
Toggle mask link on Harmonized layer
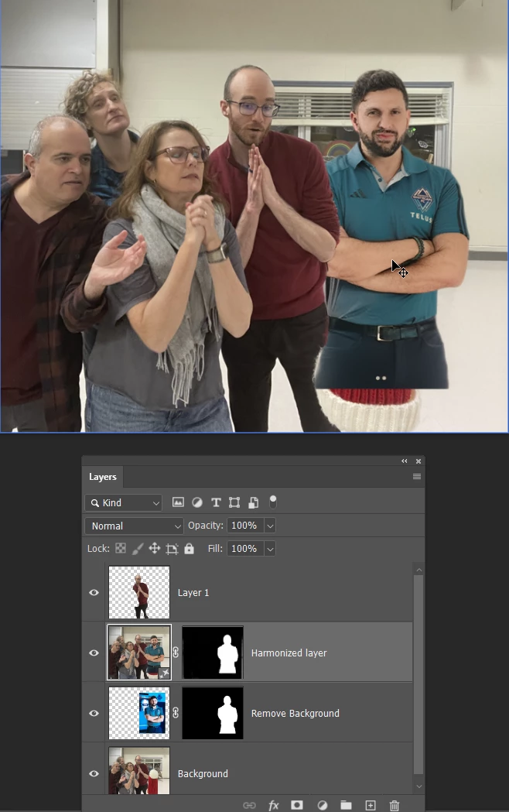pyautogui.click(x=176, y=653)
